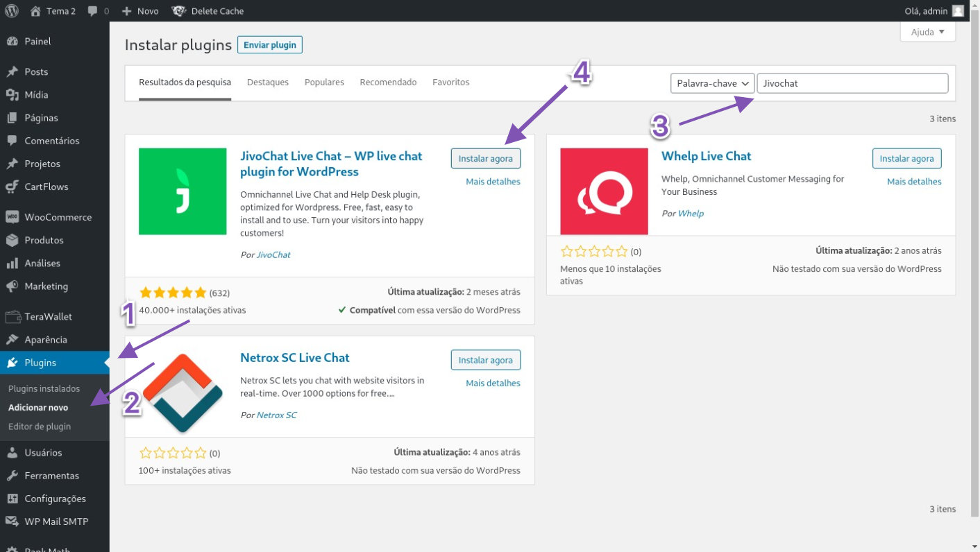This screenshot has height=552, width=980.
Task: Open Projetos icon in sidebar
Action: 12,164
